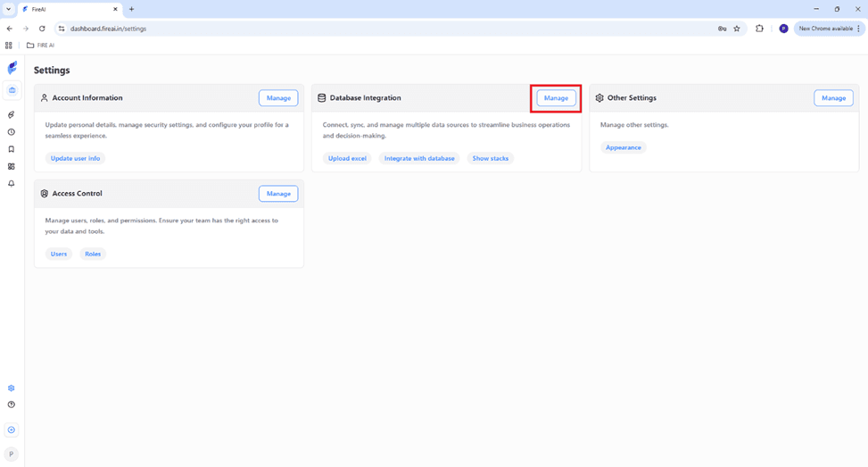Click Manage in Database Integration card
The width and height of the screenshot is (868, 467).
tap(556, 98)
